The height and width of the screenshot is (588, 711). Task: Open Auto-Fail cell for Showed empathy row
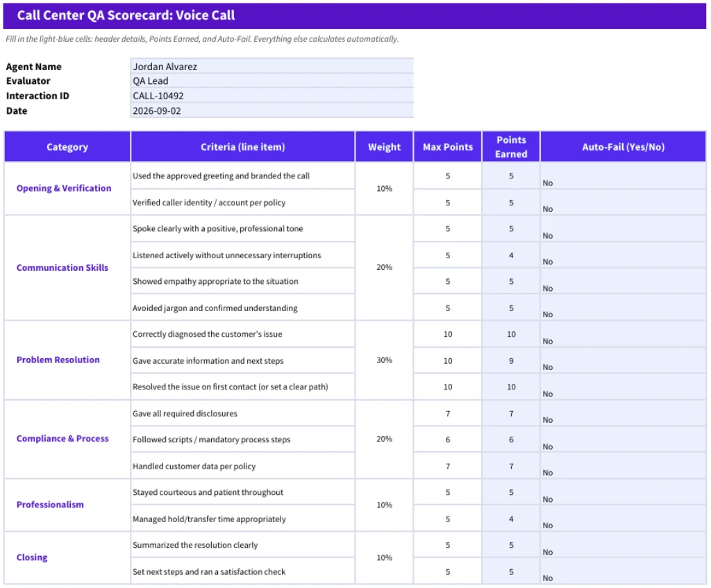tap(623, 281)
